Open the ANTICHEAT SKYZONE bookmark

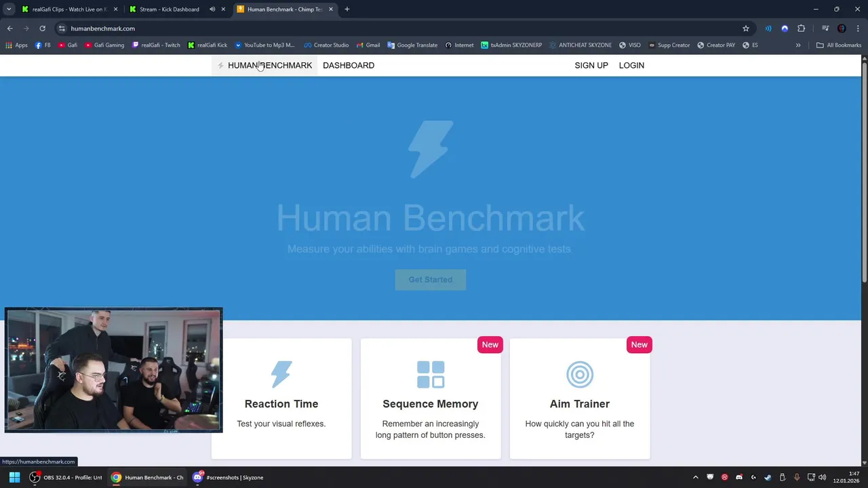pos(580,45)
